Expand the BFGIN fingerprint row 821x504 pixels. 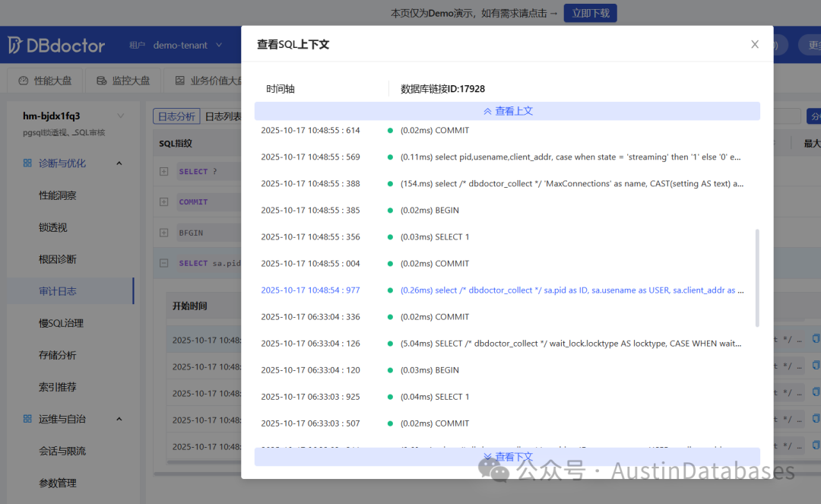164,233
